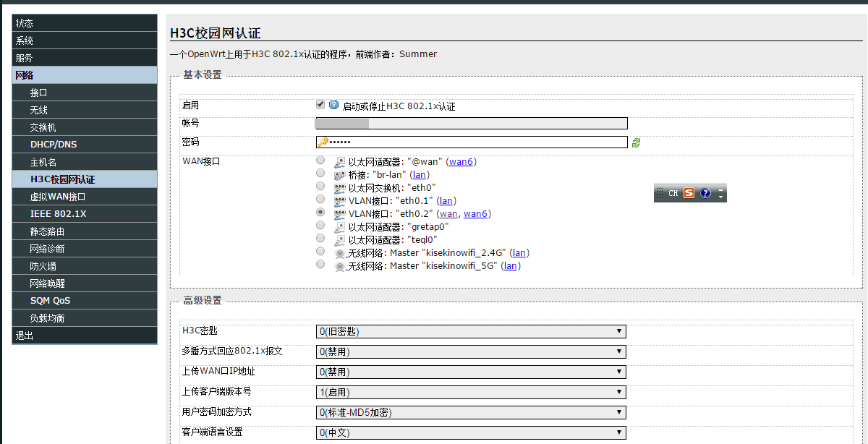Select the kisekinowifi_2.4G wireless radio button

[320, 252]
